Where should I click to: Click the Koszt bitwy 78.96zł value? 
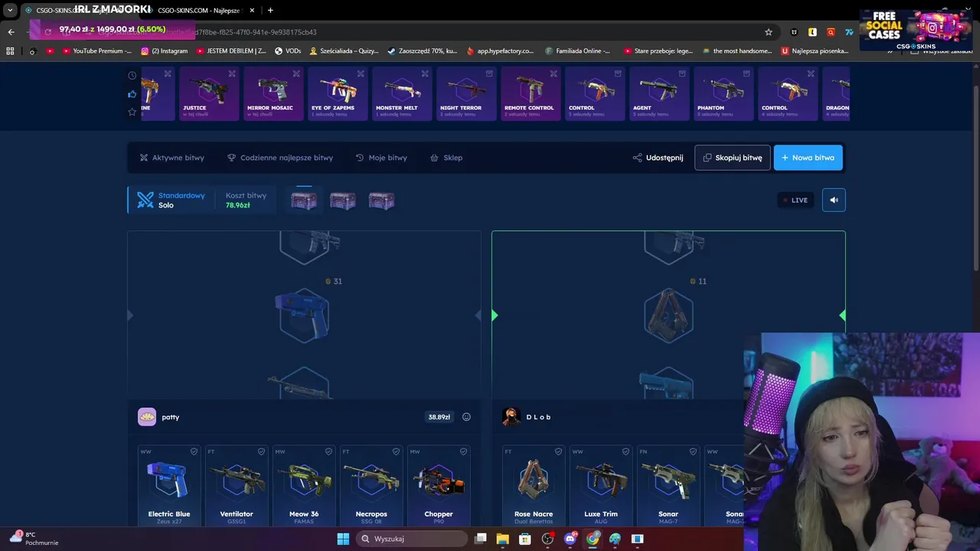[x=237, y=205]
